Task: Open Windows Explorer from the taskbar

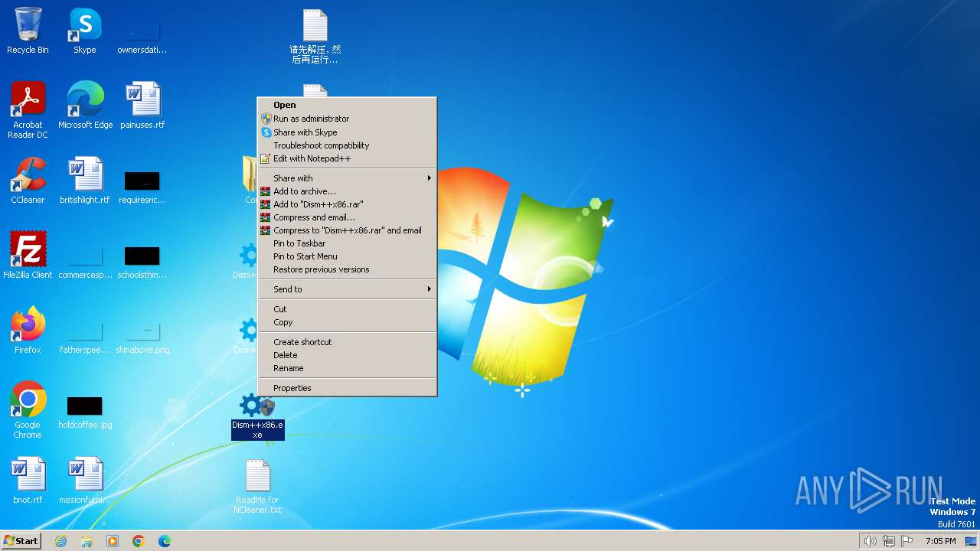Action: (87, 541)
